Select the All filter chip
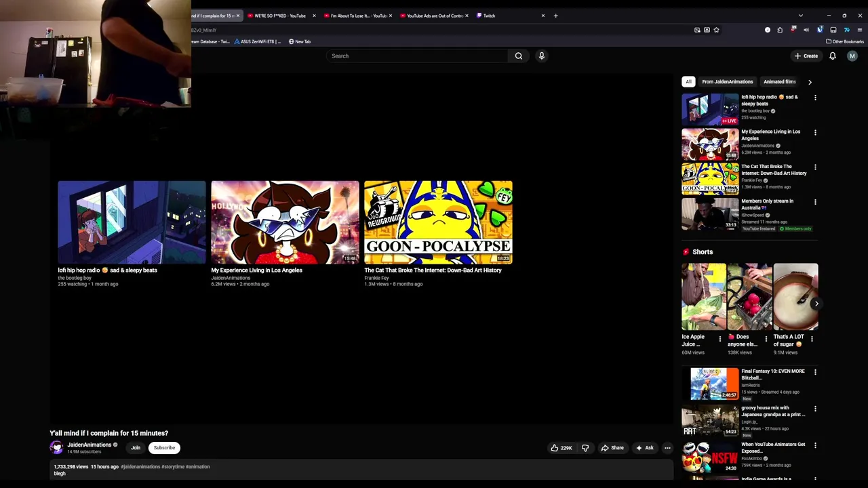Image resolution: width=868 pixels, height=488 pixels. coord(688,82)
